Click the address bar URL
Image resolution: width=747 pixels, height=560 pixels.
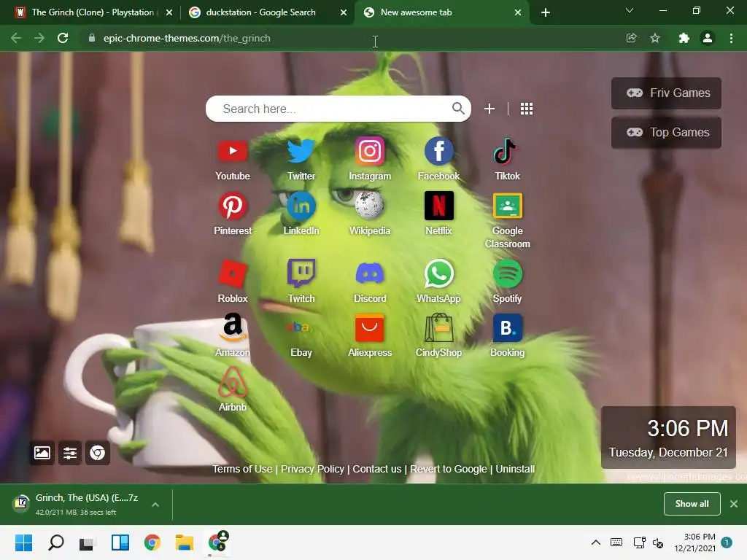pos(187,38)
